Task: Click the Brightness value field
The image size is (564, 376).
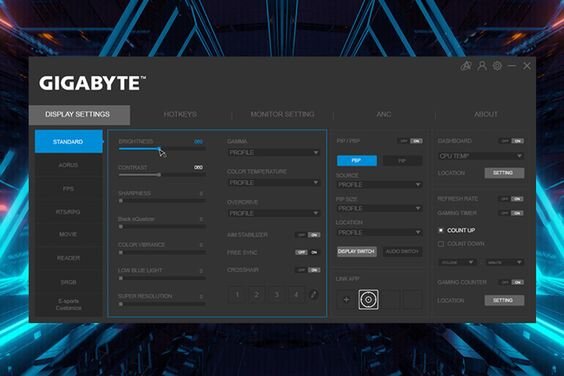Action: (199, 141)
